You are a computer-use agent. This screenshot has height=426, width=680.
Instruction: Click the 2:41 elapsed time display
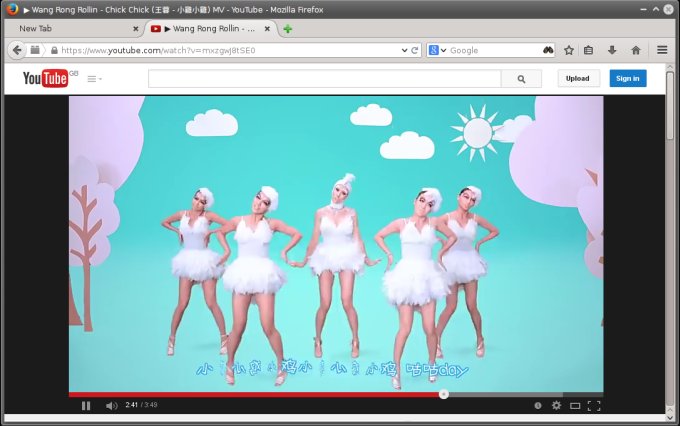tap(131, 405)
